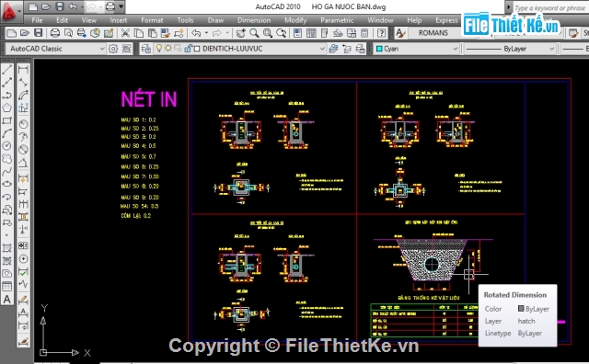Toggle the layer on/off lightbulb icon
Viewport: 589px width, 364px height.
[159, 48]
